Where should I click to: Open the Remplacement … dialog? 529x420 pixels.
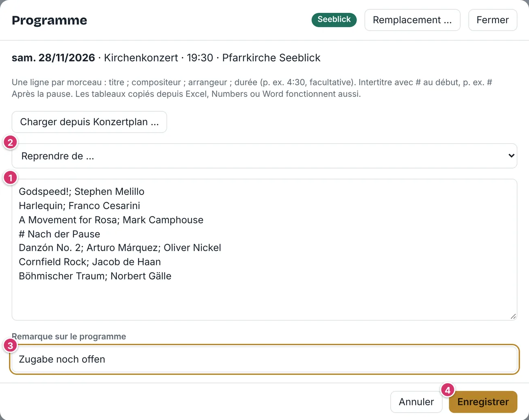click(x=412, y=20)
